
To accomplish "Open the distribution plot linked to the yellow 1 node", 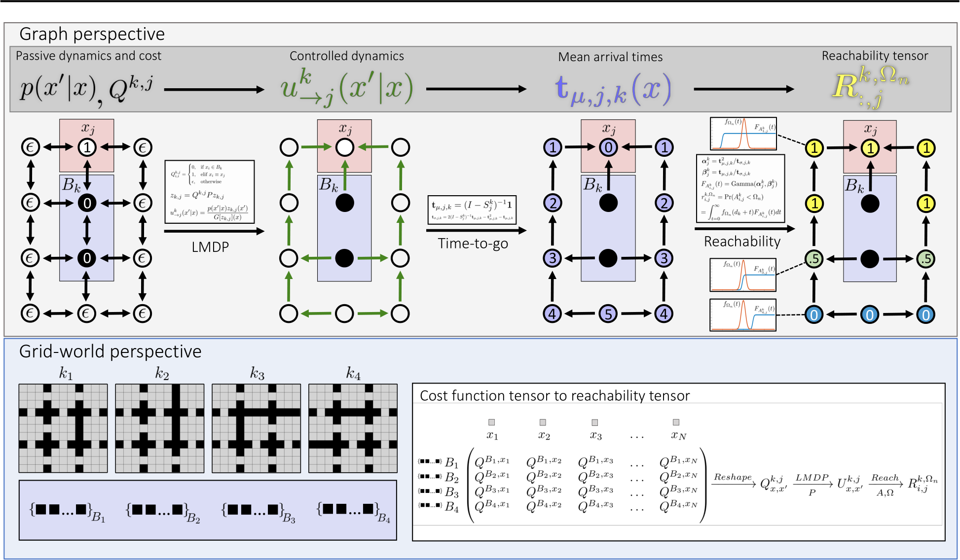I will point(743,134).
